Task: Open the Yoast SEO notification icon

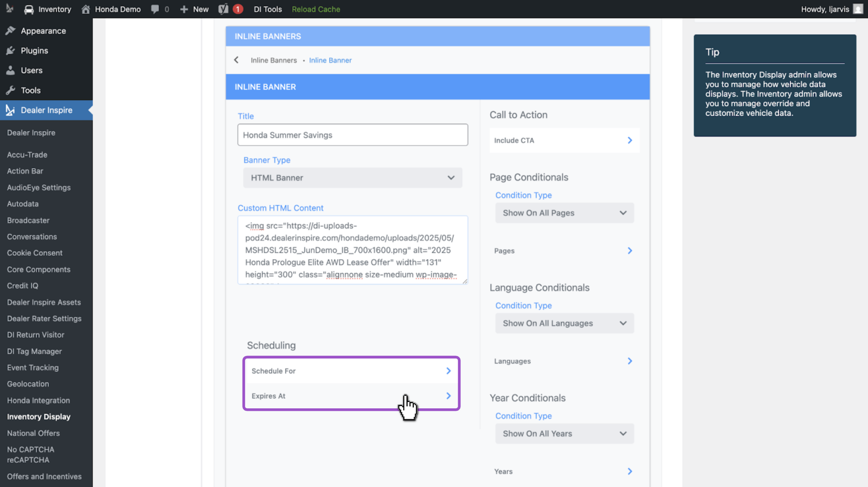Action: (x=223, y=9)
